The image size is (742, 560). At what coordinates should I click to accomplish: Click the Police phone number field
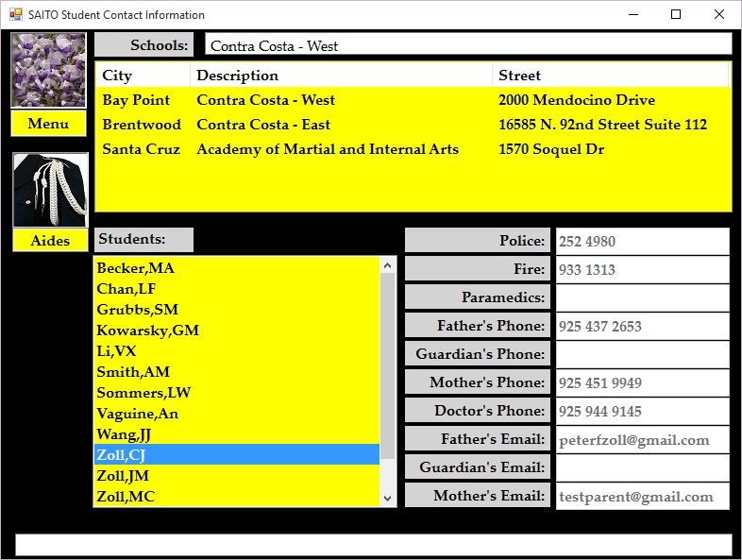642,242
